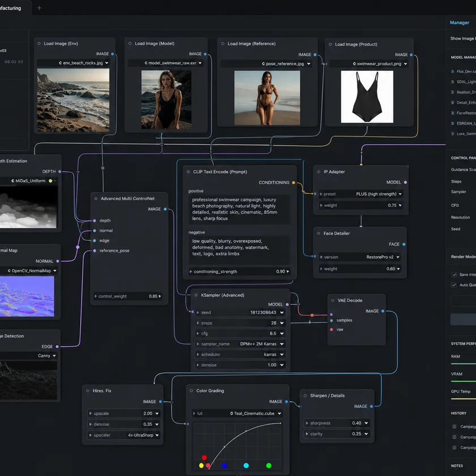
Task: Click the reference_pose input port dot
Action: pos(95,250)
